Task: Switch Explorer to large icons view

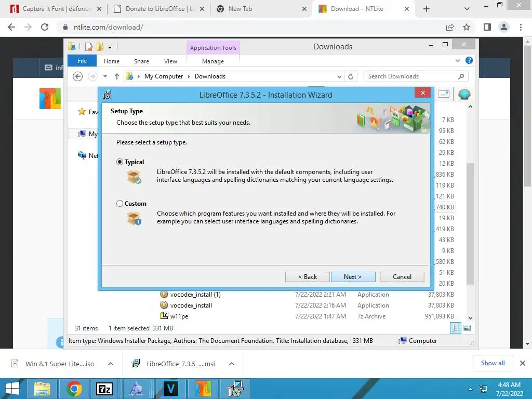Action: point(467,328)
